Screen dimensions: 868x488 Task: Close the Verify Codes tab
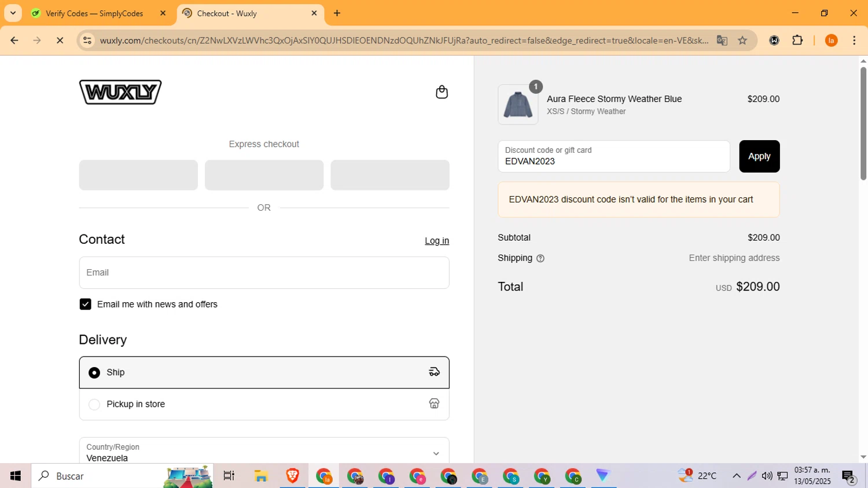(163, 13)
